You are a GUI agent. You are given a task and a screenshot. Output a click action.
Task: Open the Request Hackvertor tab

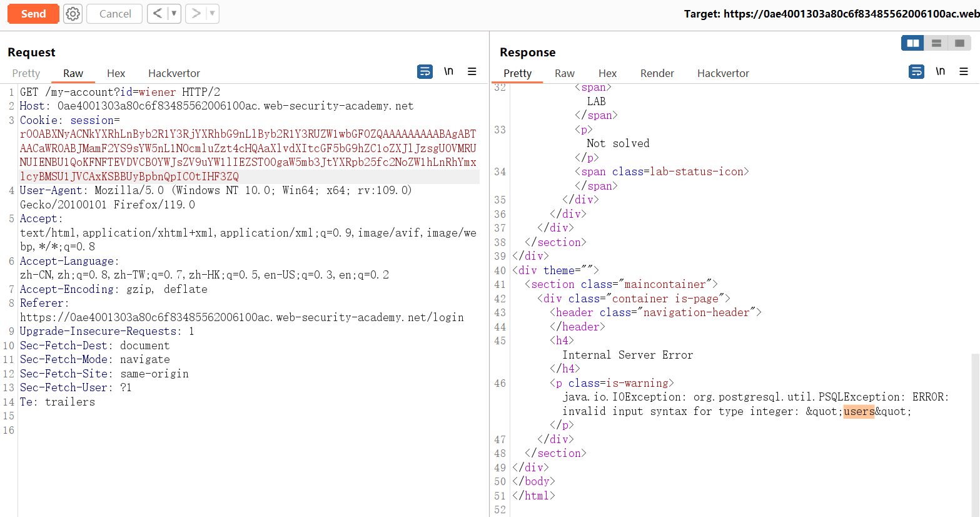pyautogui.click(x=174, y=73)
